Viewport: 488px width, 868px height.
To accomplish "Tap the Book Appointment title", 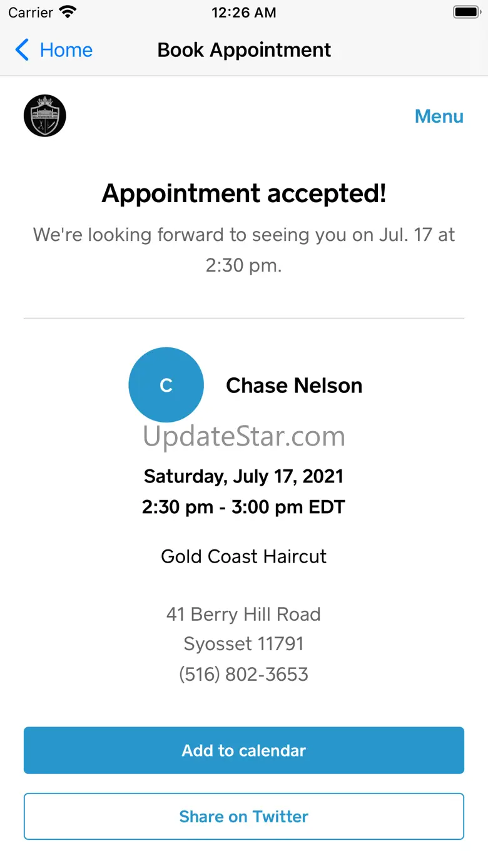I will (x=244, y=50).
